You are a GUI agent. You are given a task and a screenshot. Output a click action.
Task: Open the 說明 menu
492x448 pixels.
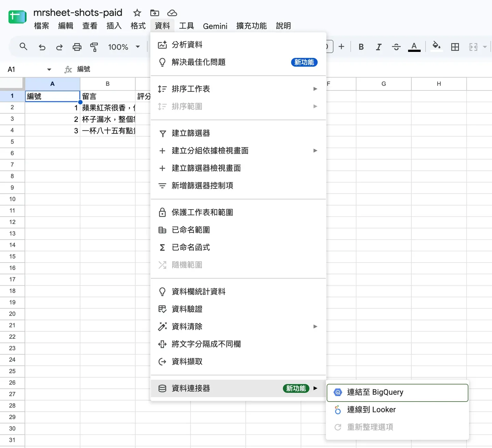click(x=283, y=26)
